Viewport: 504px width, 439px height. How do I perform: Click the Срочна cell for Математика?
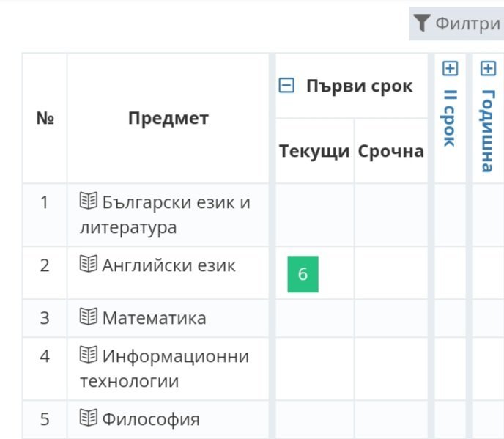(391, 318)
